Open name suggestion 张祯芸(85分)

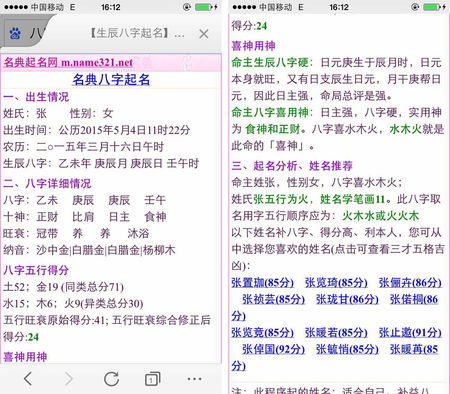coord(273,299)
